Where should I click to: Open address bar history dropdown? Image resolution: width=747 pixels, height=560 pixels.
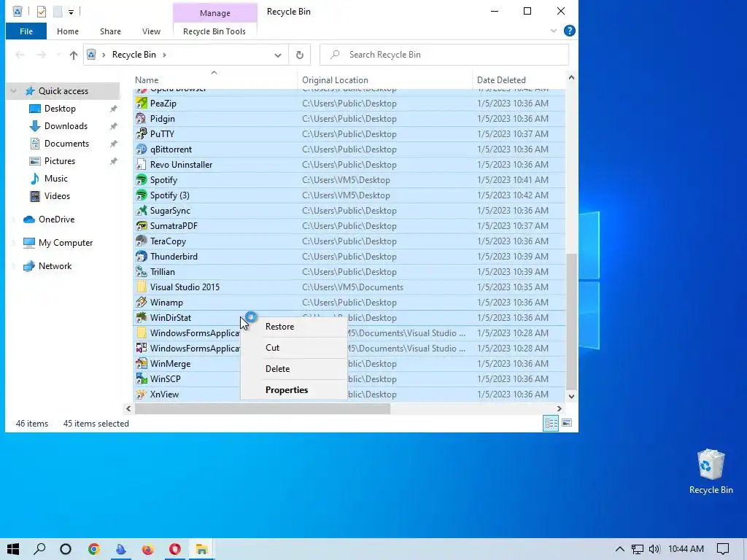coord(278,55)
